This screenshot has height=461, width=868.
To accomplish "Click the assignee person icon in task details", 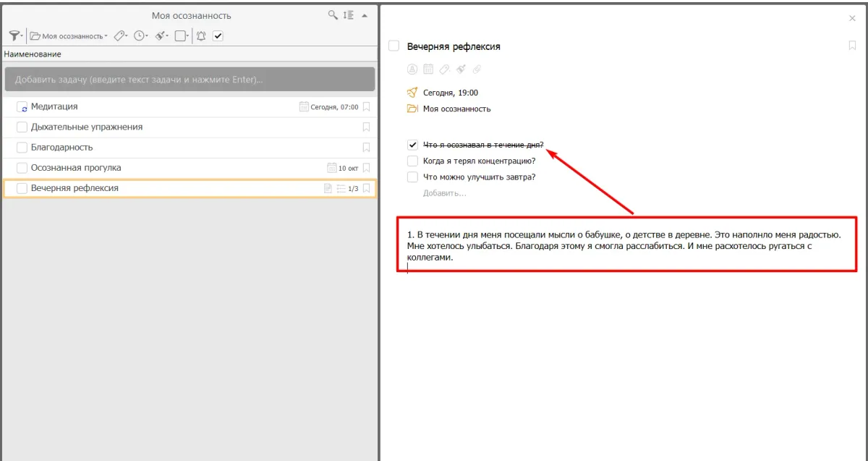I will click(412, 69).
